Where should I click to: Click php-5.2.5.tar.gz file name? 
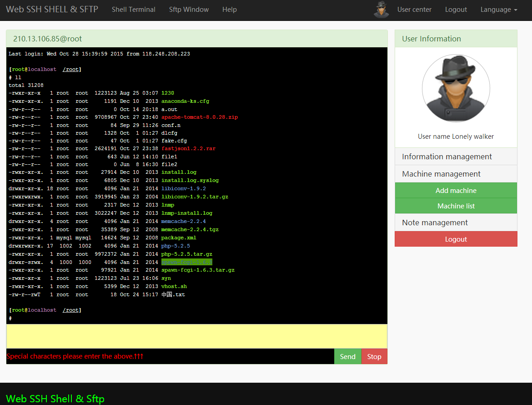click(186, 254)
